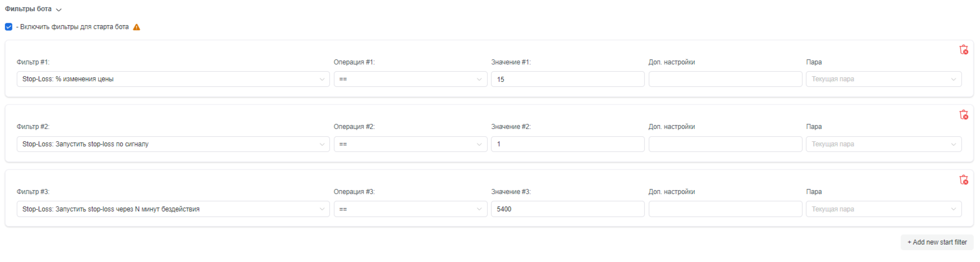This screenshot has width=980, height=262.
Task: Focus Значение #2 field containing 1
Action: pos(568,144)
